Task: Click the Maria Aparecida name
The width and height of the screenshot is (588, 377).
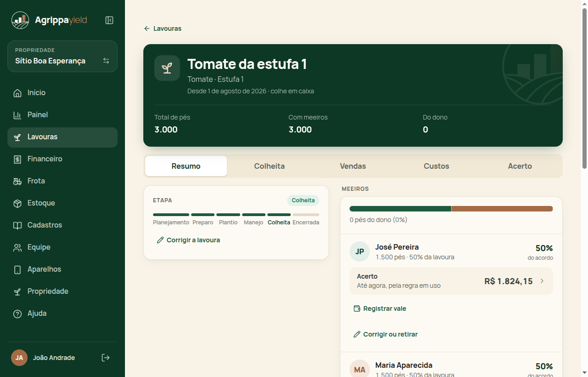Action: pyautogui.click(x=404, y=366)
